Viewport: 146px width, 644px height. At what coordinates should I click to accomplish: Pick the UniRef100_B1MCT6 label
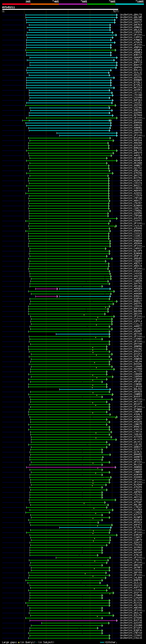(x=131, y=357)
